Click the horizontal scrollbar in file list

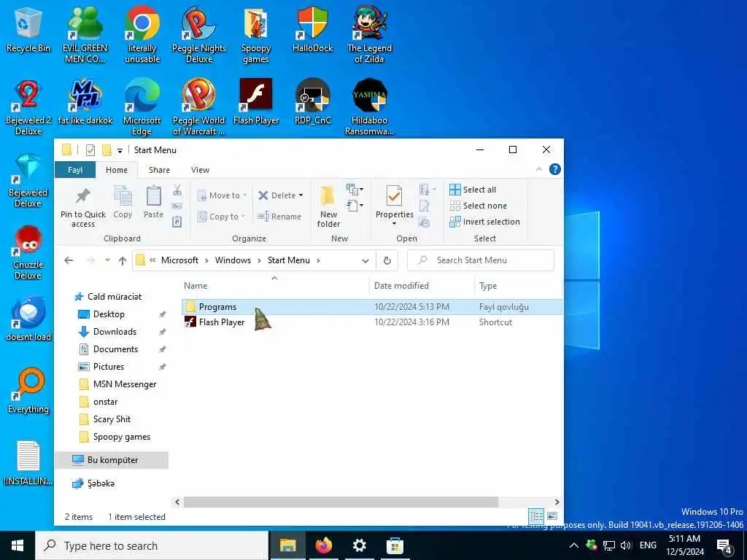(x=341, y=502)
